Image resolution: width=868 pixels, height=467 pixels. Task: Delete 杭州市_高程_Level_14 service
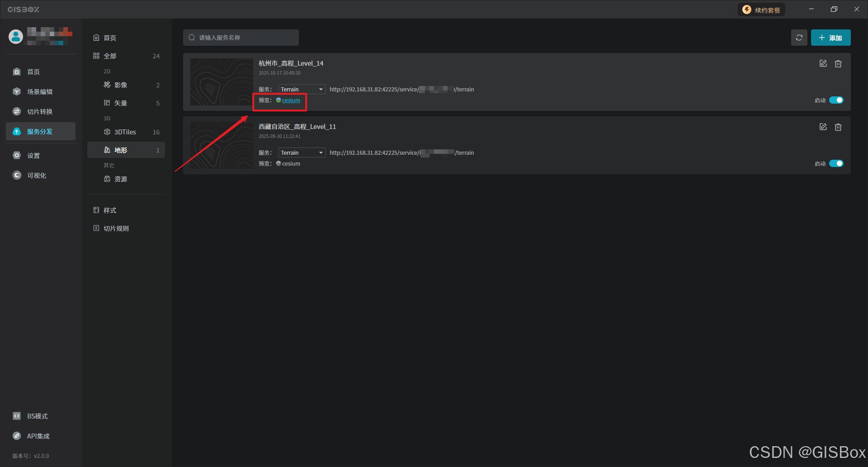click(838, 64)
